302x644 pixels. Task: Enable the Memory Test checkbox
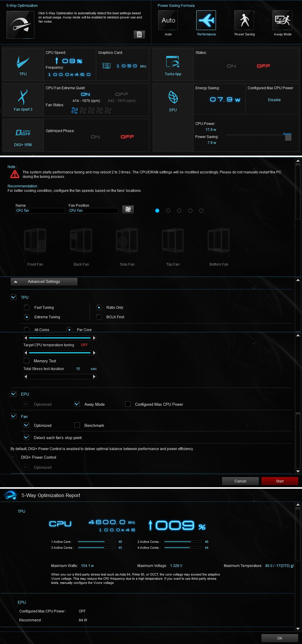tap(27, 361)
